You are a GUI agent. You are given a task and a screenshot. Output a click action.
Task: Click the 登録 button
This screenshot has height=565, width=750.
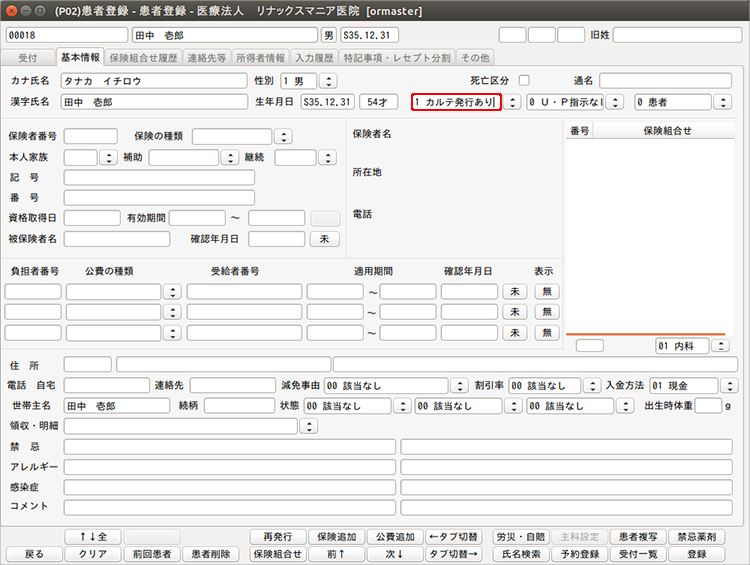[697, 554]
